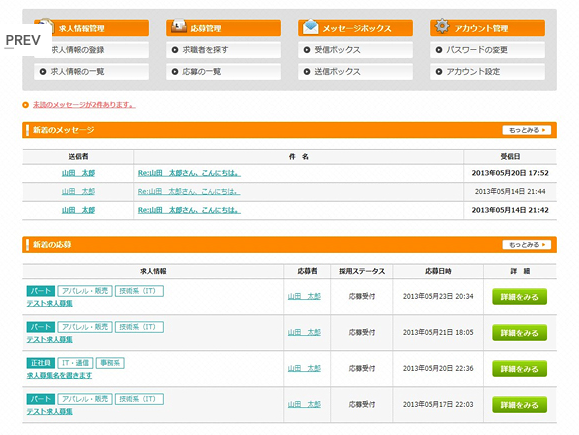Click 詳細をみる for 05月17日 22:03 application

519,405
